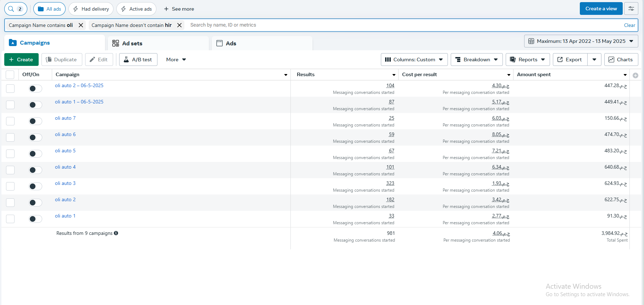Screen dimensions: 644x305
Task: Open the Columns: Custom dropdown
Action: 414,60
